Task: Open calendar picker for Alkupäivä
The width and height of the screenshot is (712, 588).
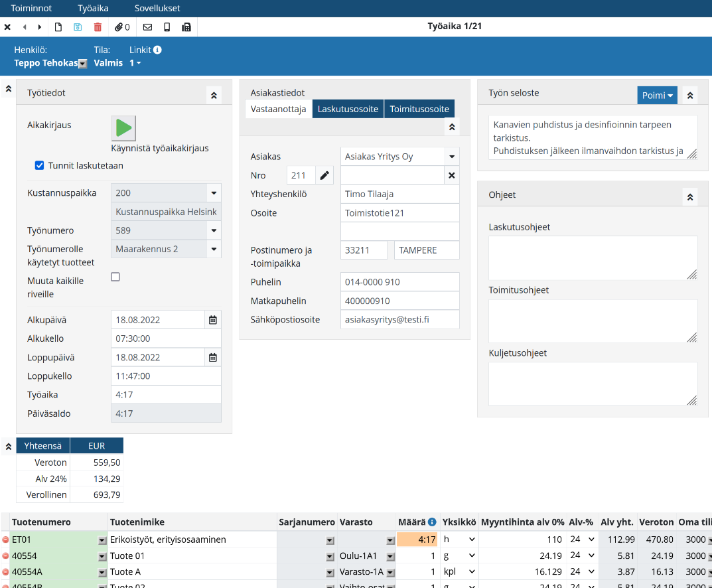Action: [213, 320]
